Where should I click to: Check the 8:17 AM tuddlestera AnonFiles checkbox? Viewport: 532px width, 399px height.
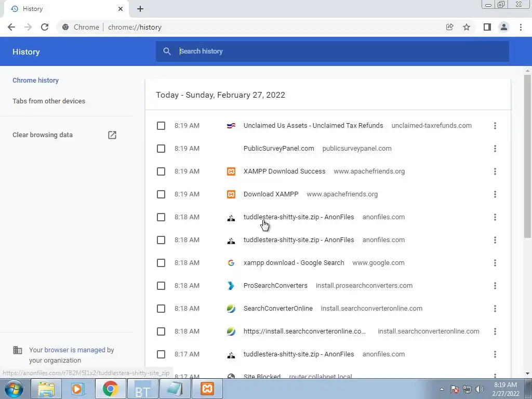click(x=161, y=354)
